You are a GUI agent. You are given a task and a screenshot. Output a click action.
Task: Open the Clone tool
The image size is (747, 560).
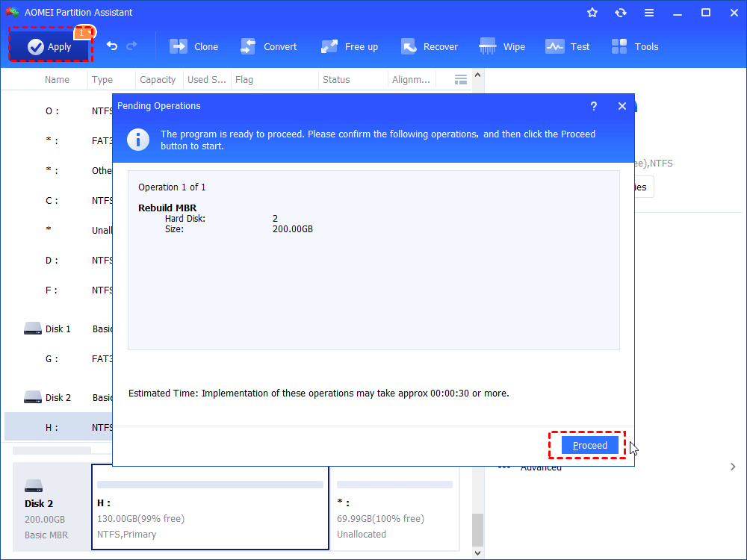pyautogui.click(x=194, y=46)
